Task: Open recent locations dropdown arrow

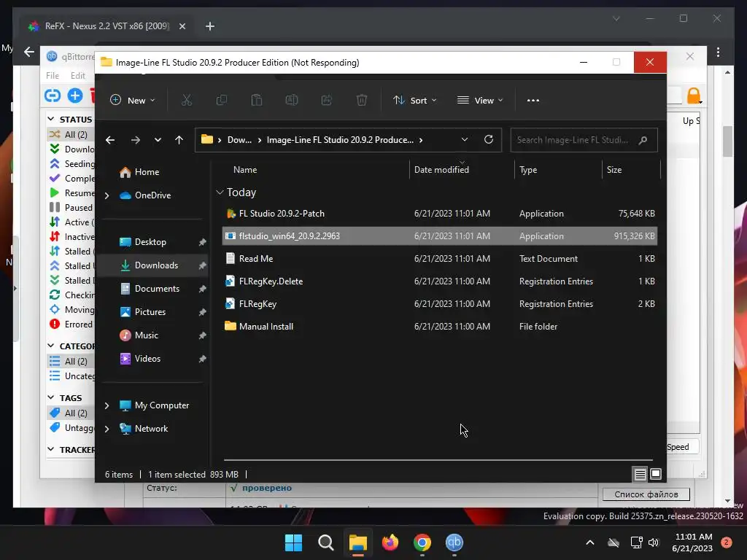Action: [158, 140]
